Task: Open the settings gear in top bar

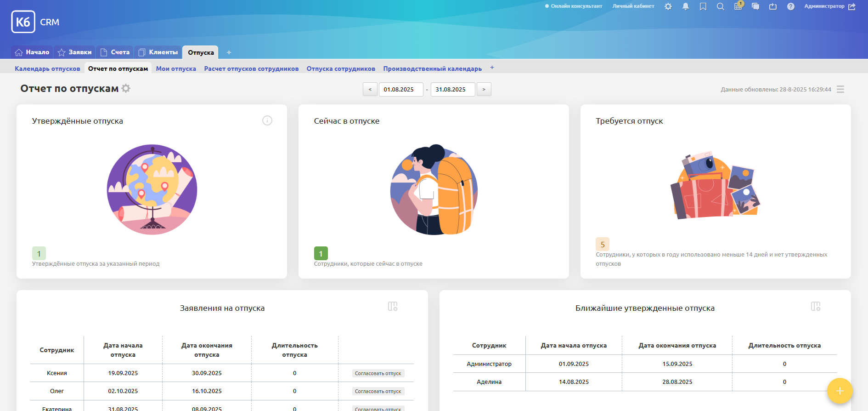Action: [668, 6]
